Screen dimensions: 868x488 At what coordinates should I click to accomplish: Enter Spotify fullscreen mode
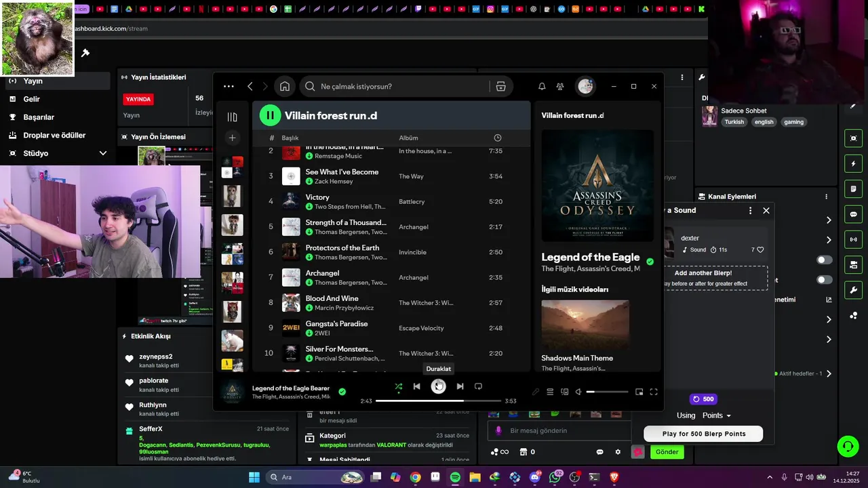point(654,392)
